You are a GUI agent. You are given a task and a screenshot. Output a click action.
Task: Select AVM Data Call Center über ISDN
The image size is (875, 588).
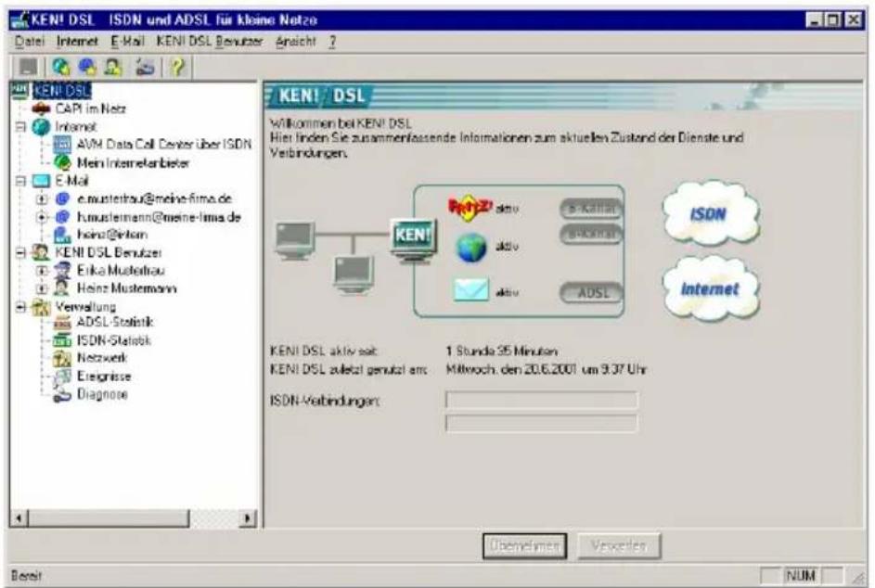164,145
